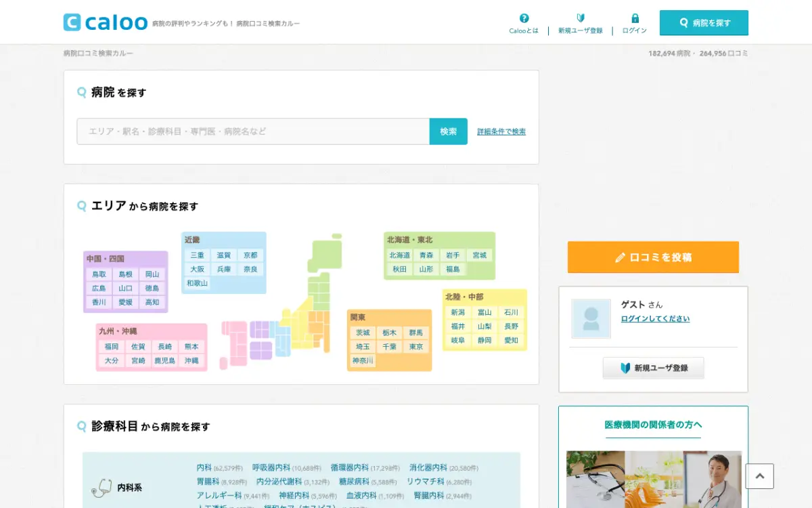This screenshot has width=812, height=508.
Task: Click the scroll-to-top arrow button
Action: [759, 476]
